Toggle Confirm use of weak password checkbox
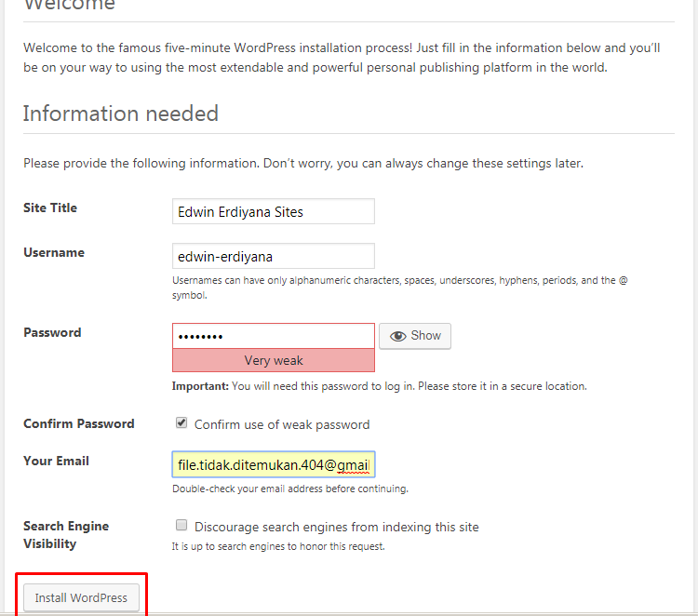This screenshot has width=698, height=616. [x=181, y=422]
